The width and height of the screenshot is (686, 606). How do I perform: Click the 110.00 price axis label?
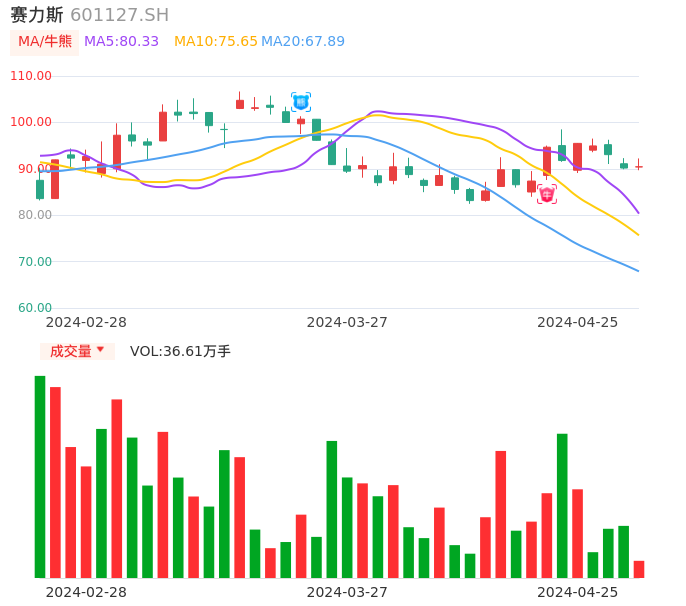pyautogui.click(x=31, y=76)
